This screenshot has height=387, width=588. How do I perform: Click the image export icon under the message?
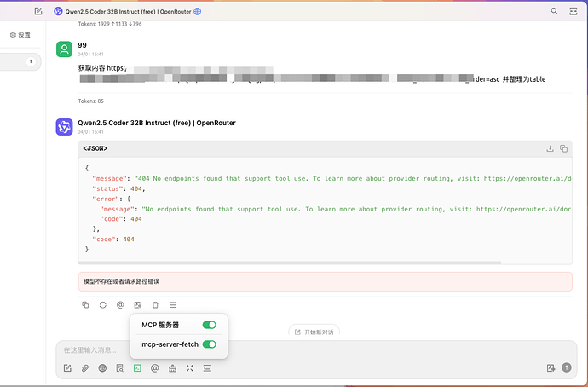click(x=137, y=305)
